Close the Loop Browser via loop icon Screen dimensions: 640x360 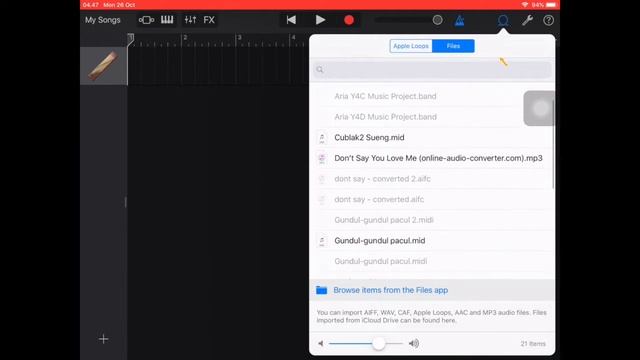tap(503, 20)
